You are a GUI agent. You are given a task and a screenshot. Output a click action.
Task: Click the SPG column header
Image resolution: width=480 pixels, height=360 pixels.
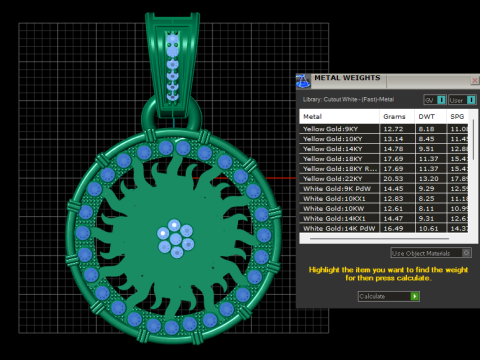pyautogui.click(x=457, y=117)
